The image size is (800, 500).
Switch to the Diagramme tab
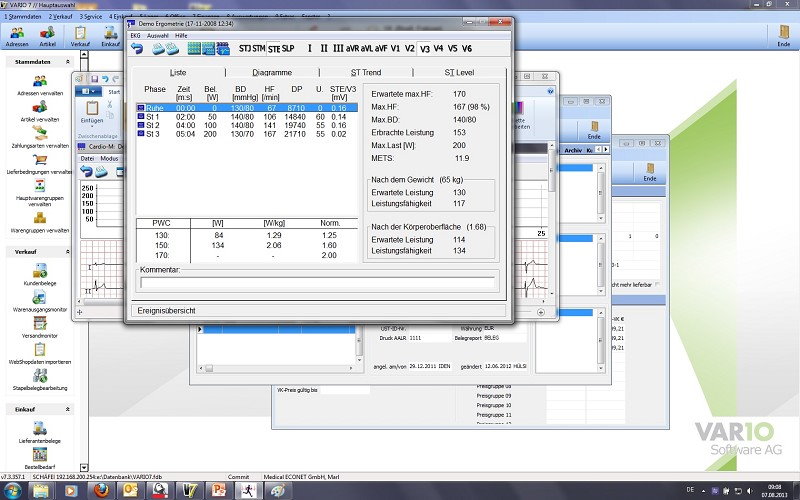pyautogui.click(x=272, y=72)
